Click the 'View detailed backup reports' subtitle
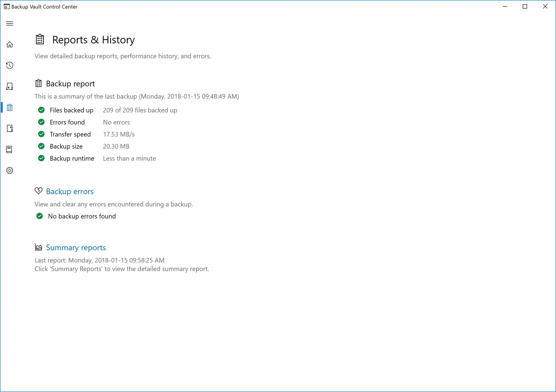The image size is (556, 392). 123,56
